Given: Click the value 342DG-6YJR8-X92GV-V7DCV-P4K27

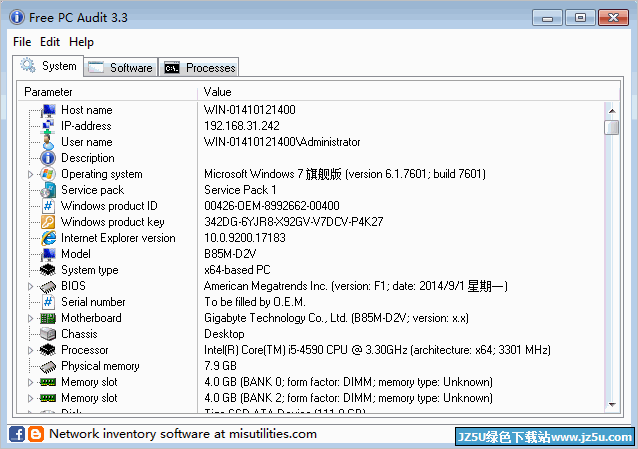Looking at the screenshot, I should point(294,222).
